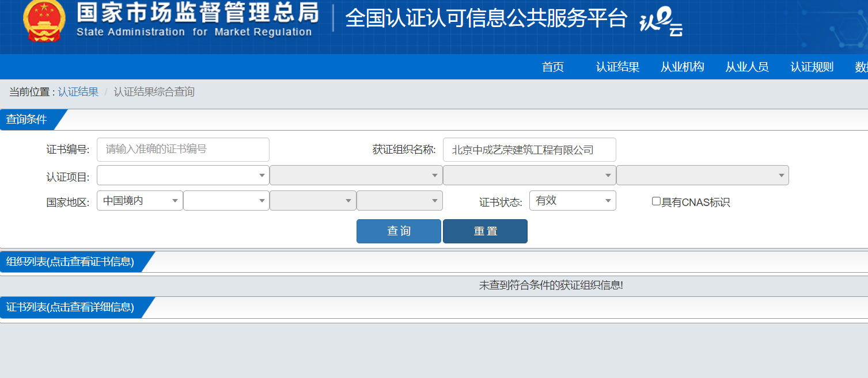
Task: Open the 首页 navigation item
Action: pos(553,67)
